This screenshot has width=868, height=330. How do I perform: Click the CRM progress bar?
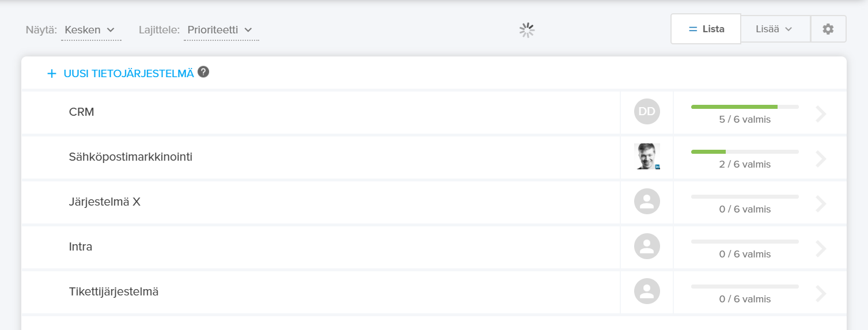point(745,107)
